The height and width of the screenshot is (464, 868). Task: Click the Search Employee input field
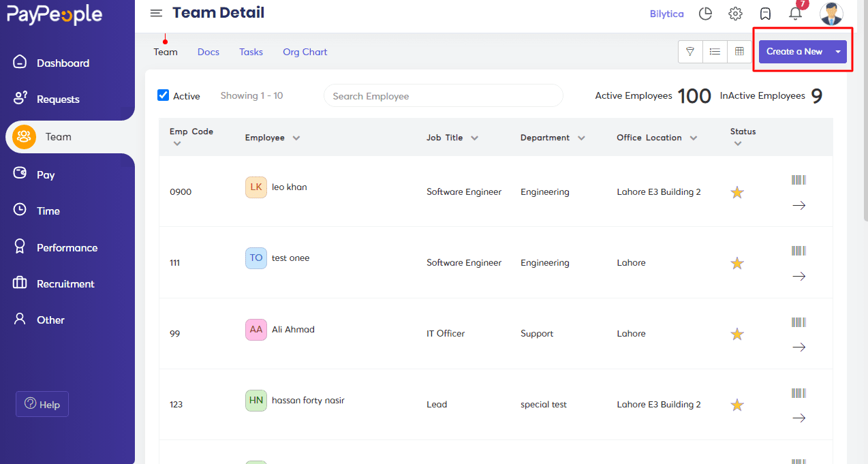tap(444, 96)
